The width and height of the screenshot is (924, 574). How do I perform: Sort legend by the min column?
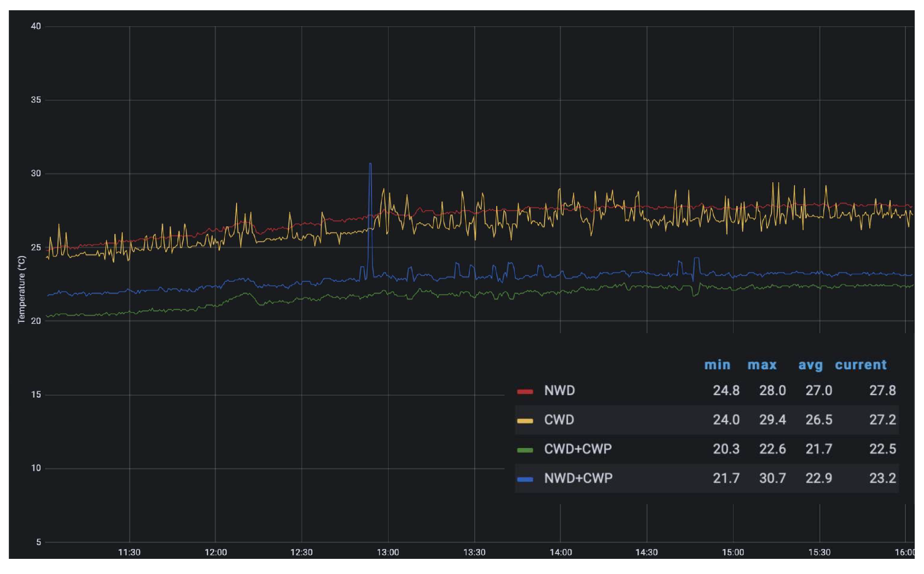[x=717, y=365]
